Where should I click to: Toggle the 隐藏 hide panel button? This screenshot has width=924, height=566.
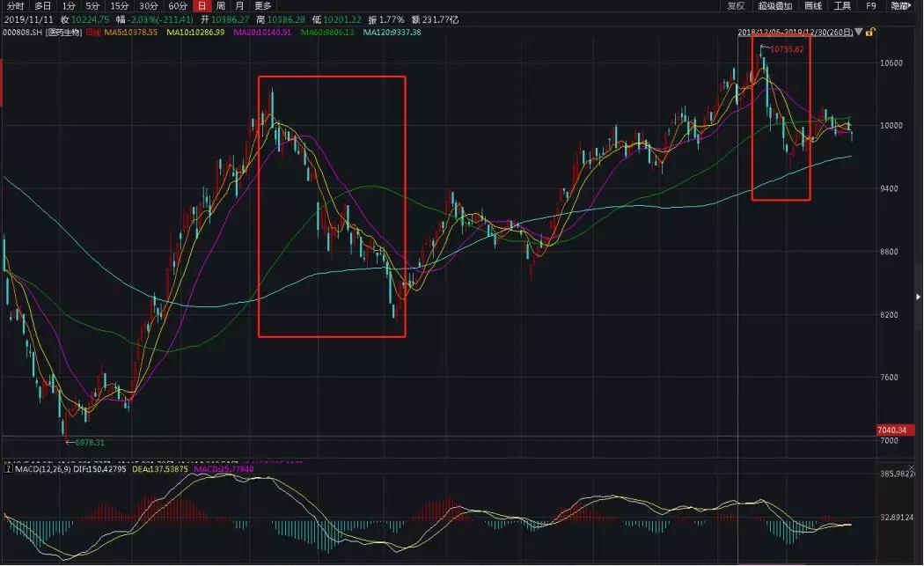[901, 6]
